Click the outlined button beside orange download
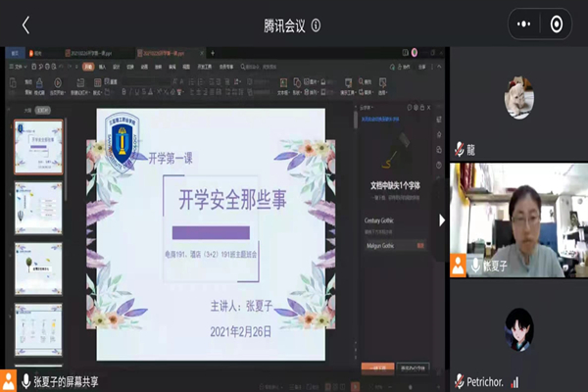This screenshot has width=588, height=392. [x=413, y=368]
